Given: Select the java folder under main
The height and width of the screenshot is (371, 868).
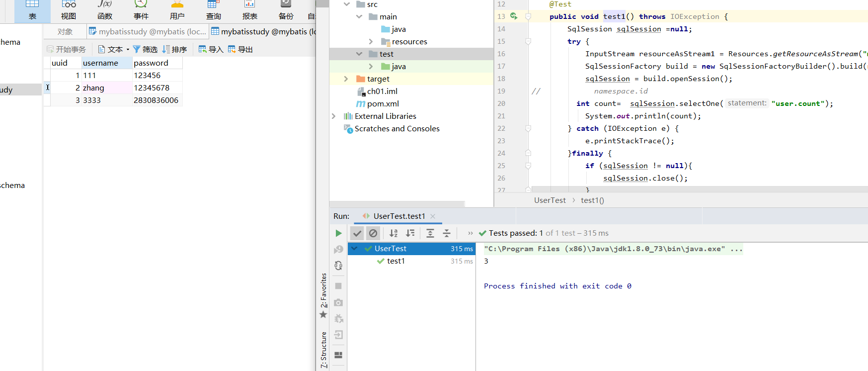Looking at the screenshot, I should click(394, 29).
